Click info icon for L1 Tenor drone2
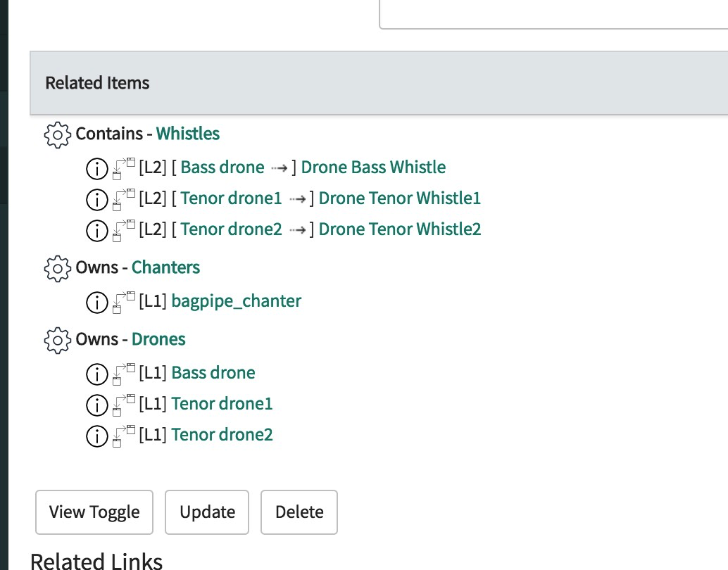728x570 pixels. coord(97,436)
